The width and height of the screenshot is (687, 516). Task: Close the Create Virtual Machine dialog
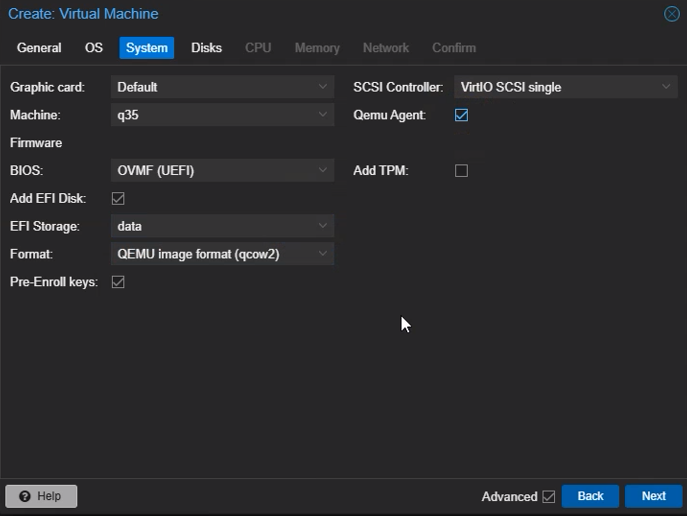[671, 14]
